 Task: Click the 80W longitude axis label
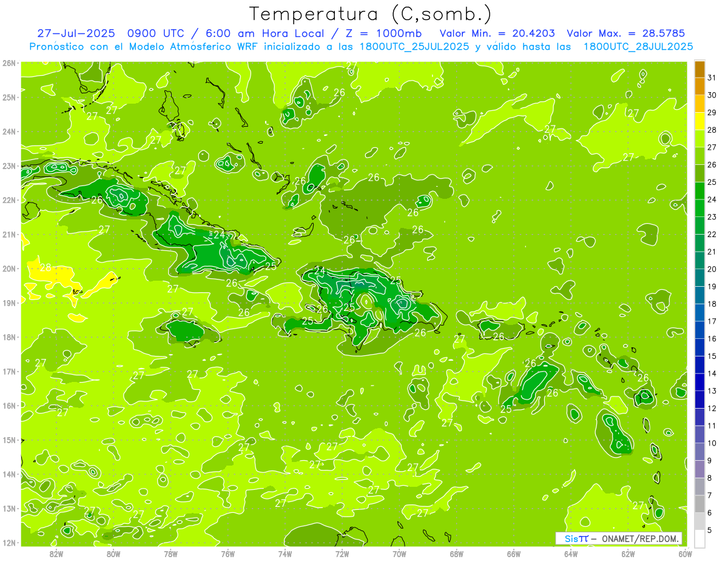tap(113, 554)
